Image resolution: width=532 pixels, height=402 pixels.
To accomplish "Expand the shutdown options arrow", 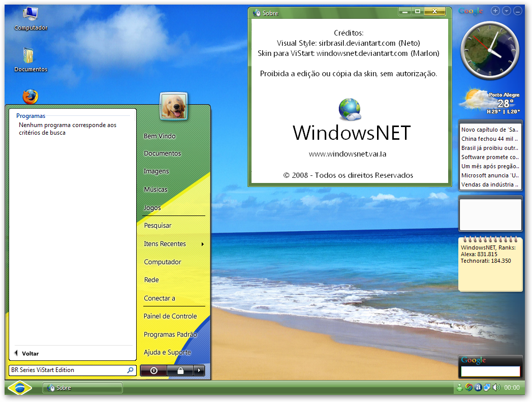I will click(199, 370).
